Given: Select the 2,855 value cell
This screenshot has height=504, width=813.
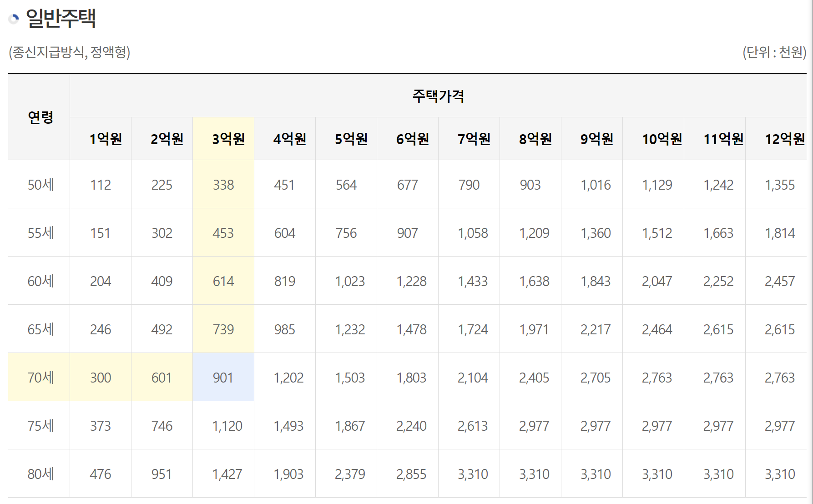Looking at the screenshot, I should click(408, 474).
